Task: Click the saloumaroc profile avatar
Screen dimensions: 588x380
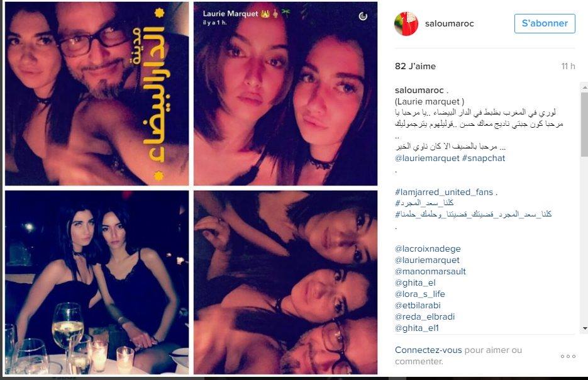Action: [406, 23]
